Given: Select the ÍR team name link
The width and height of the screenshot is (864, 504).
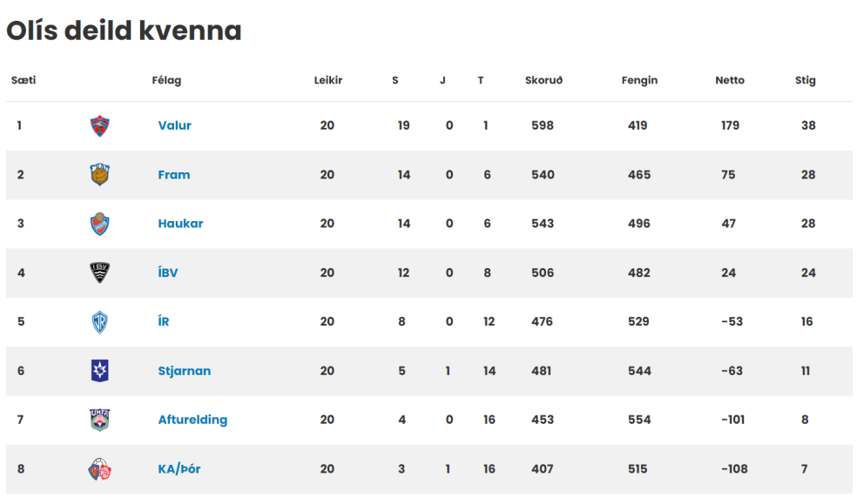Looking at the screenshot, I should coord(164,322).
